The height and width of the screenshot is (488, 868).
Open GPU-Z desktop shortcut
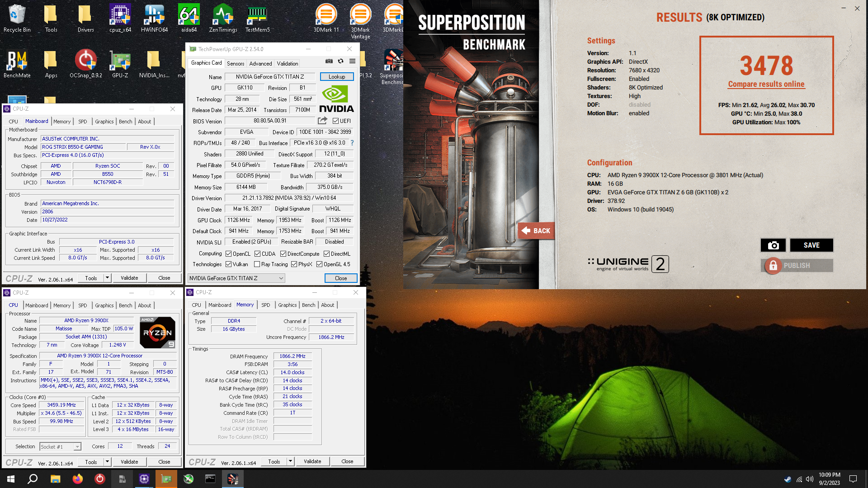coord(120,64)
